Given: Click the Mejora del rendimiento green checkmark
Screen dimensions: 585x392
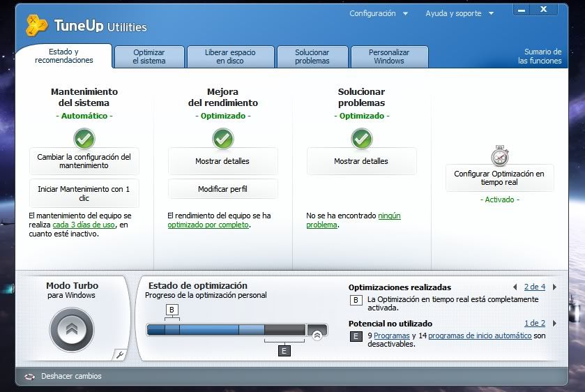Looking at the screenshot, I should pos(223,139).
